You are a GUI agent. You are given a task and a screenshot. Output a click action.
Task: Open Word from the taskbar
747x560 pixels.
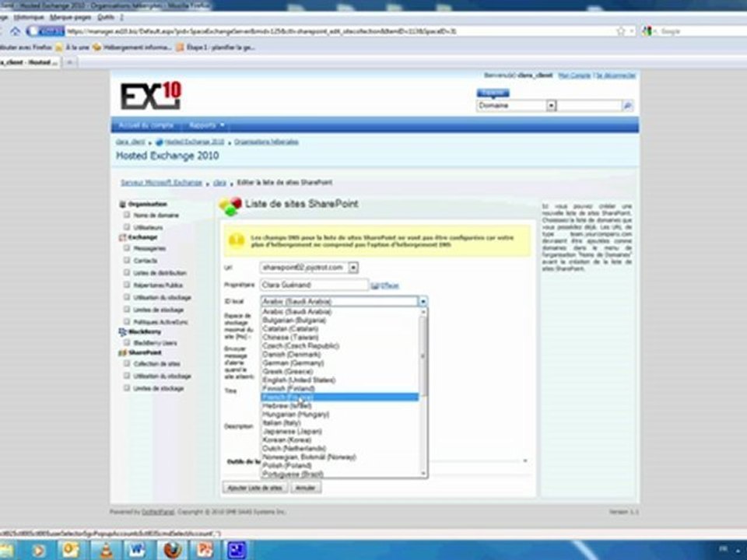[138, 550]
